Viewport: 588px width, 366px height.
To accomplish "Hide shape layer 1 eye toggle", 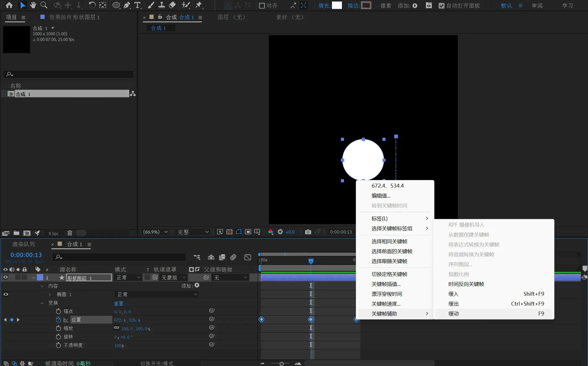I will [x=5, y=277].
